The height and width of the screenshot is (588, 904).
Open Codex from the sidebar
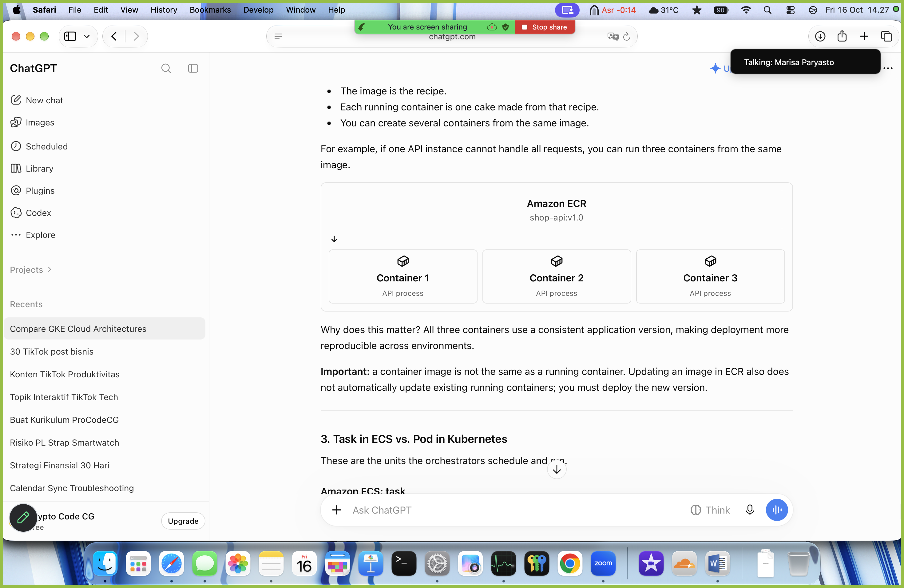tap(31, 213)
